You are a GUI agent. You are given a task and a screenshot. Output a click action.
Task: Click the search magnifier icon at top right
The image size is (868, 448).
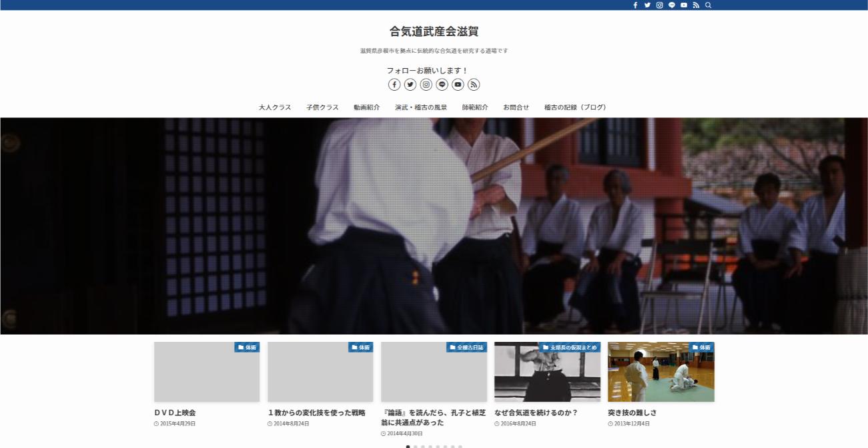[708, 5]
